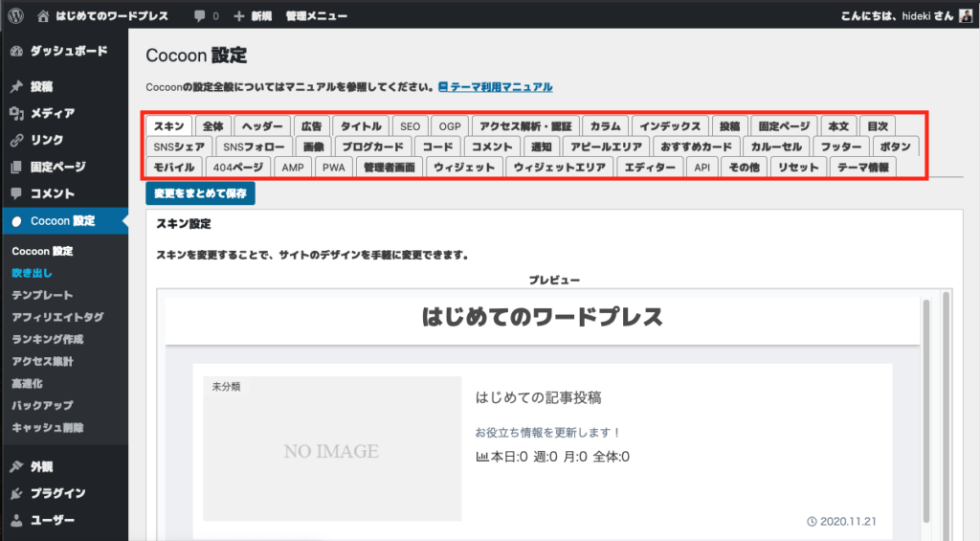
Task: Open the PWA tab
Action: (x=334, y=168)
